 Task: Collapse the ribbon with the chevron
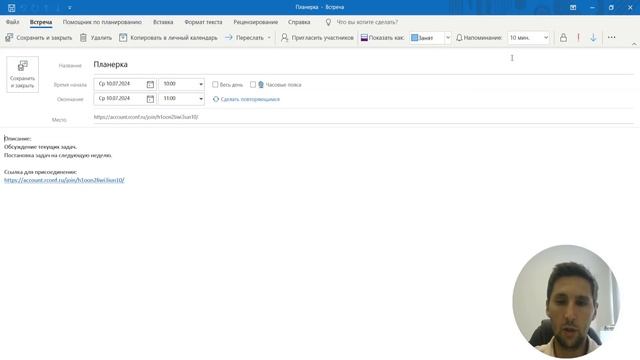[634, 44]
